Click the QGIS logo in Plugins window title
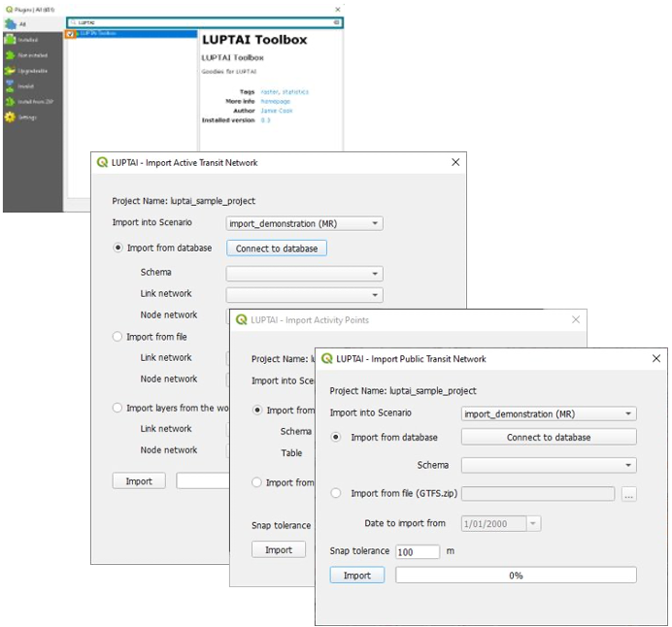 coord(9,9)
